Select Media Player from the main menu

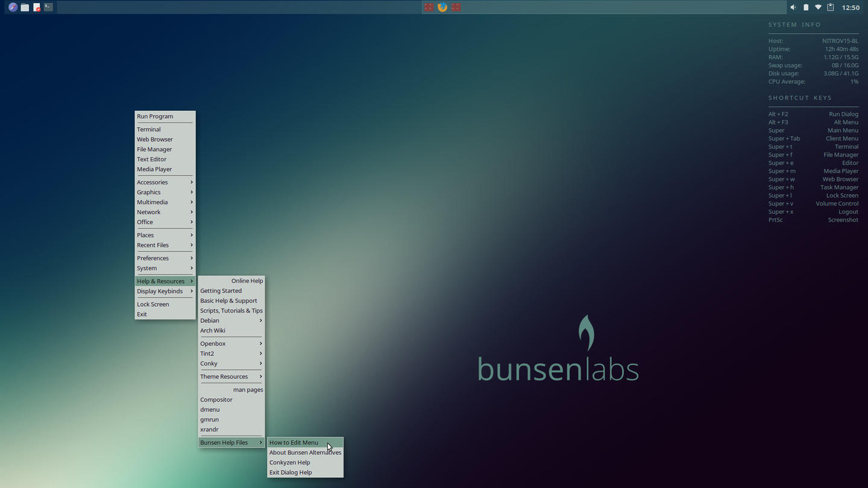click(165, 169)
